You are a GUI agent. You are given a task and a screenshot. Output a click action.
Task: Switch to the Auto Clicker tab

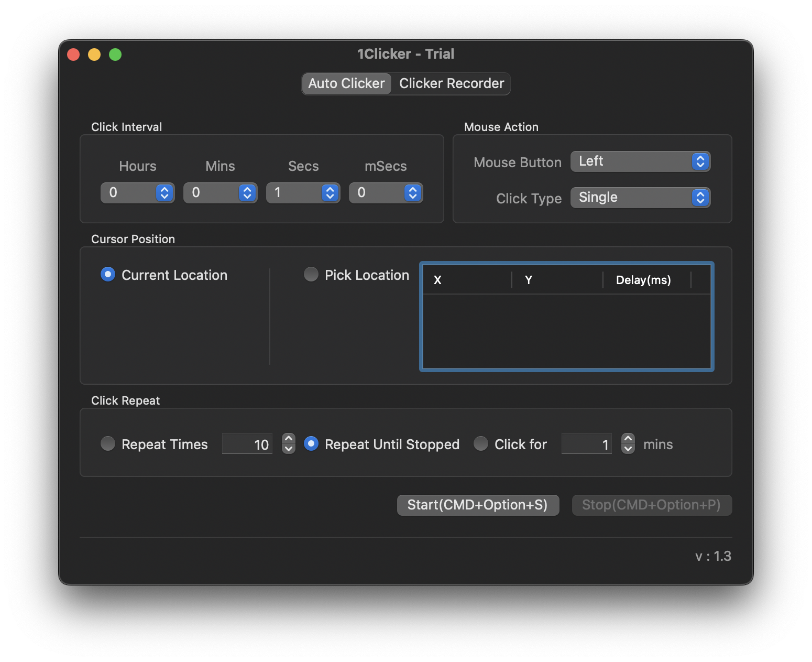(346, 84)
